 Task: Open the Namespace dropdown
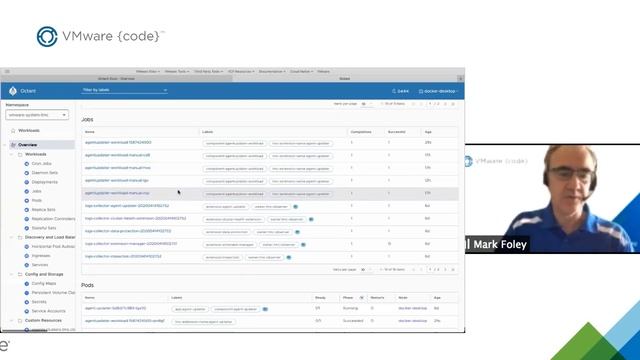(37, 115)
